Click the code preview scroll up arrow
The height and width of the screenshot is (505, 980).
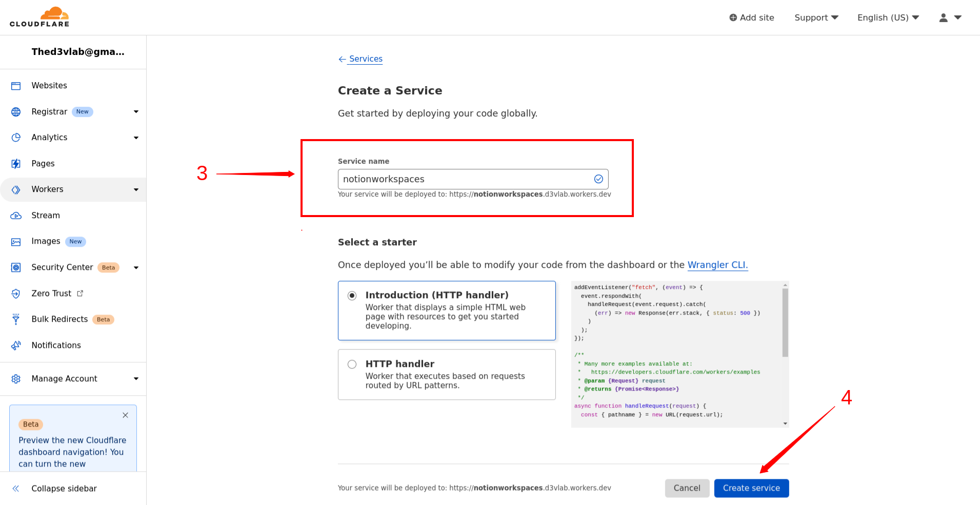[785, 284]
